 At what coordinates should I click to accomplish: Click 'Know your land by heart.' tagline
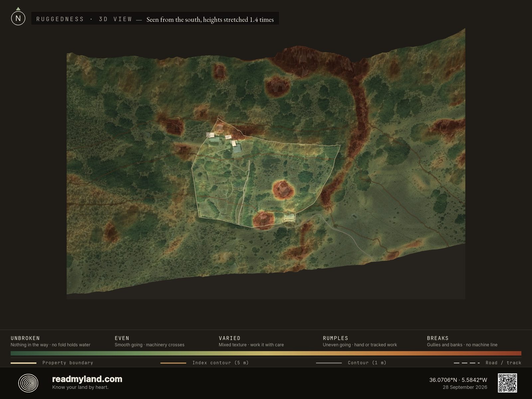80,387
